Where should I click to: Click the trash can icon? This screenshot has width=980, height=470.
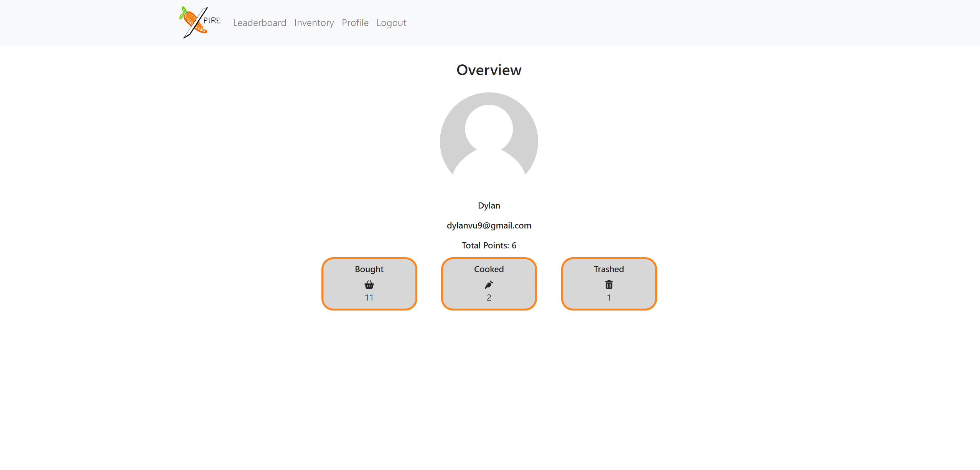[609, 284]
